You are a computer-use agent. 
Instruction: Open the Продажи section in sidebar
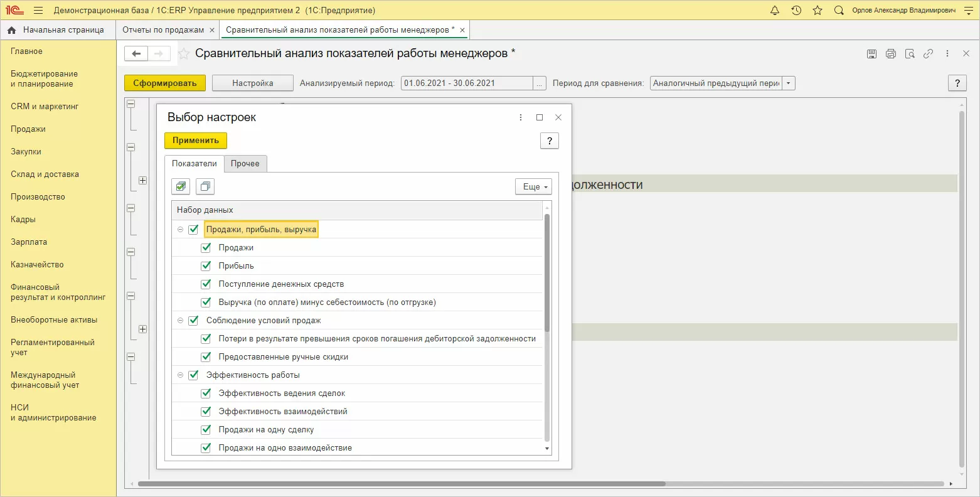[x=28, y=129]
